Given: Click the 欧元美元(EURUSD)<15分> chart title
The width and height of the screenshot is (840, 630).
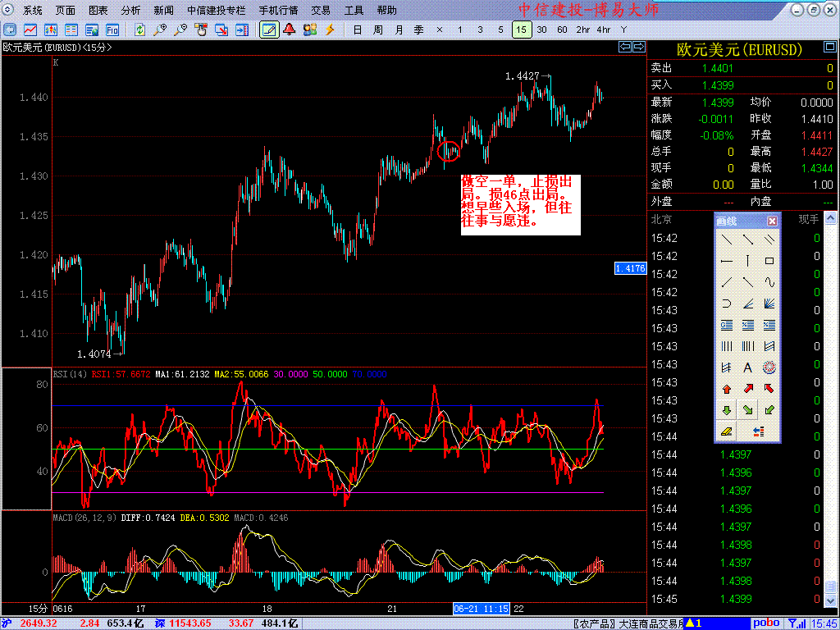Looking at the screenshot, I should coord(58,47).
